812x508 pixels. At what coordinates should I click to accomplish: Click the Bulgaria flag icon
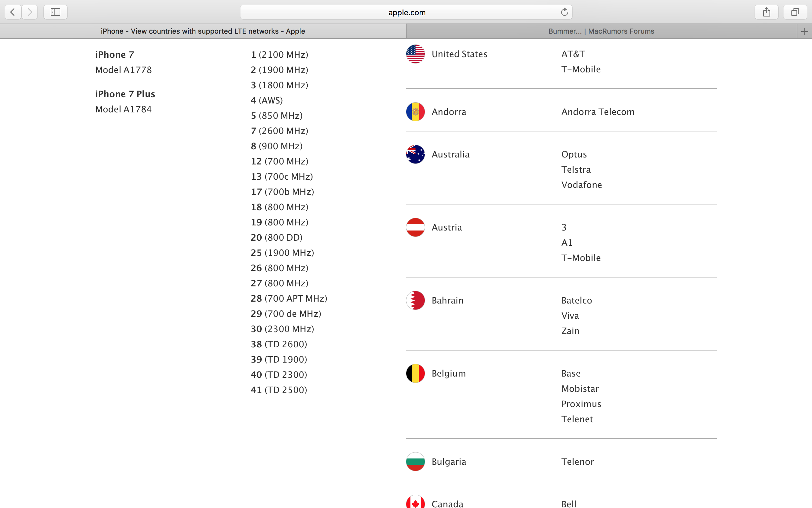point(416,461)
